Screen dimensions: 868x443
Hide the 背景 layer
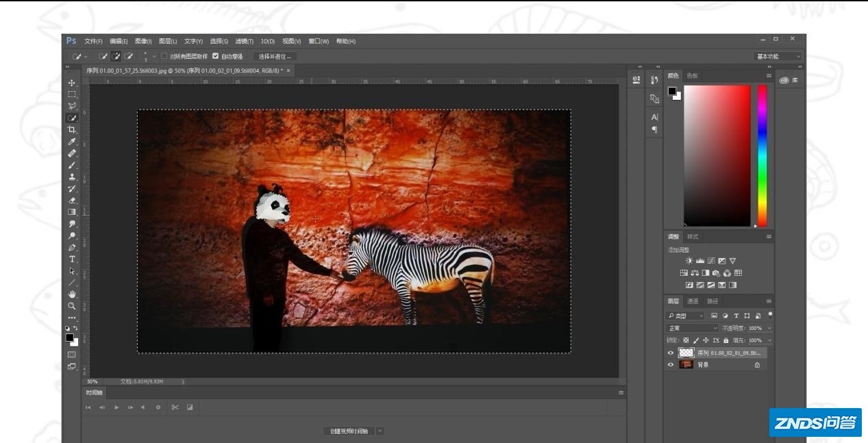pyautogui.click(x=671, y=365)
